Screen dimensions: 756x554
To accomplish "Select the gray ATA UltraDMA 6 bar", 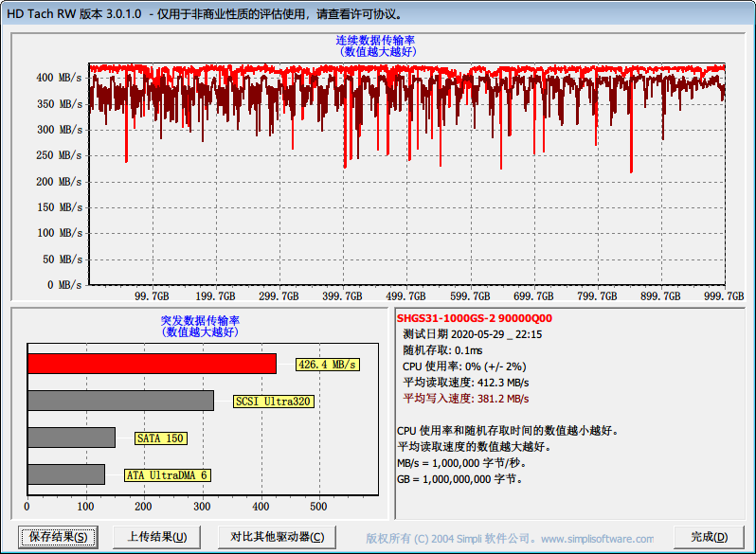I will pos(66,474).
